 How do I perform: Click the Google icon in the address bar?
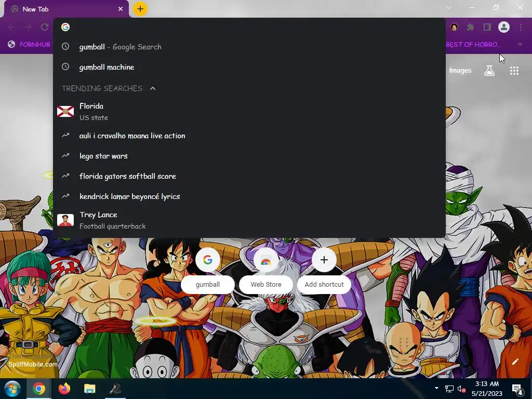pos(65,27)
